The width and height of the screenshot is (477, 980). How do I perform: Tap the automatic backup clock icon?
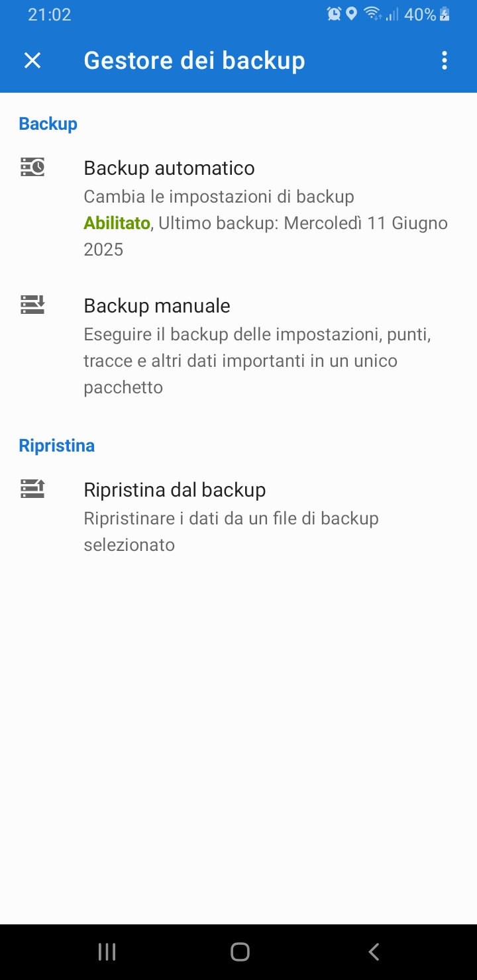coord(32,167)
